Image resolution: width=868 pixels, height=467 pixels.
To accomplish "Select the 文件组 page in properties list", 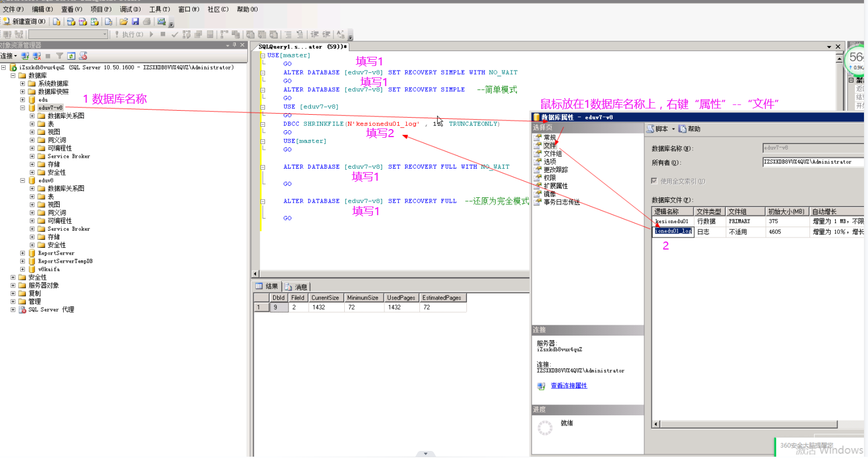I will click(552, 154).
